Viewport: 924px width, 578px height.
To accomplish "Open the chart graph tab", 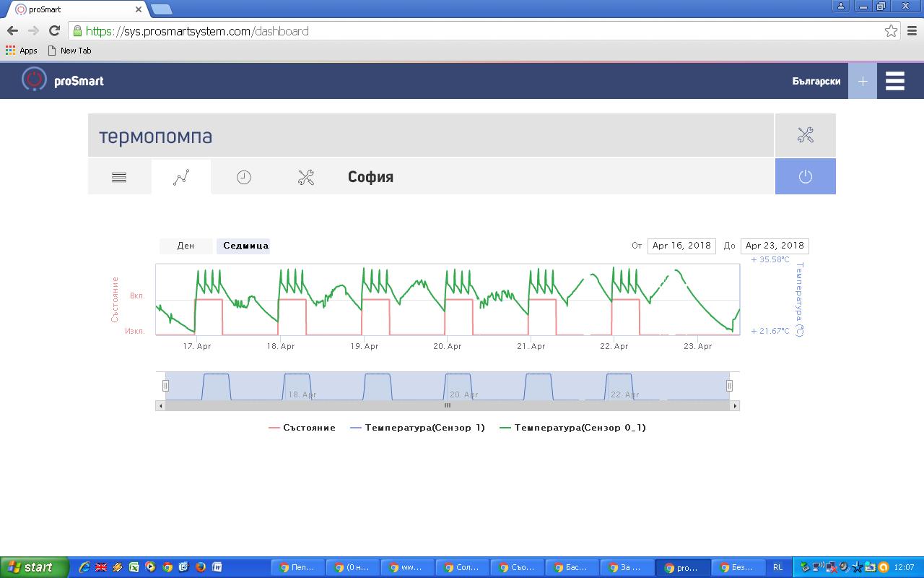I will pos(181,177).
